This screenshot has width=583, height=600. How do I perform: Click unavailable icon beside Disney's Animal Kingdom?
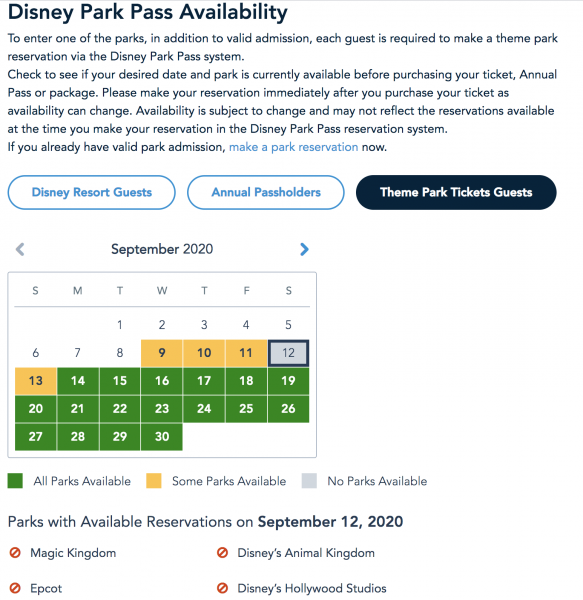coord(222,553)
